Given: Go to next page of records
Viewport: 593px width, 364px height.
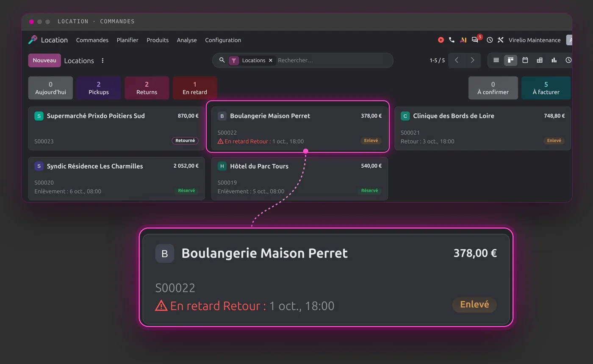Looking at the screenshot, I should pos(473,60).
